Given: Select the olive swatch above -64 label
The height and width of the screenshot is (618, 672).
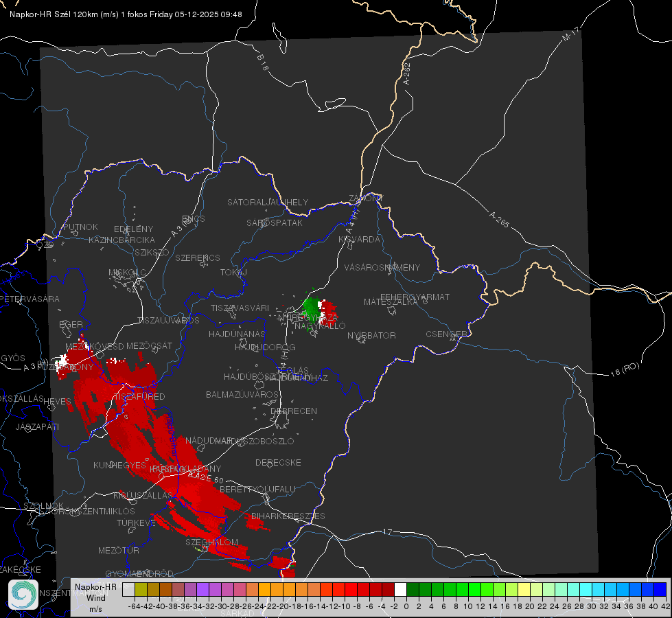Looking at the screenshot, I should click(141, 589).
